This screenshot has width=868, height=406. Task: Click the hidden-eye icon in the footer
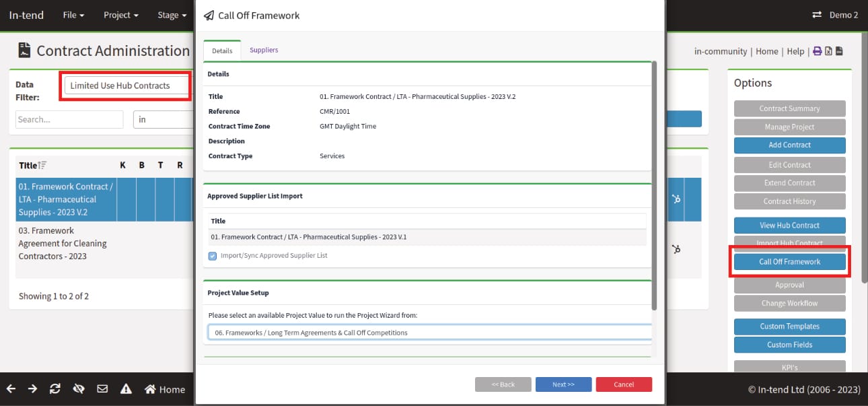pos(79,388)
